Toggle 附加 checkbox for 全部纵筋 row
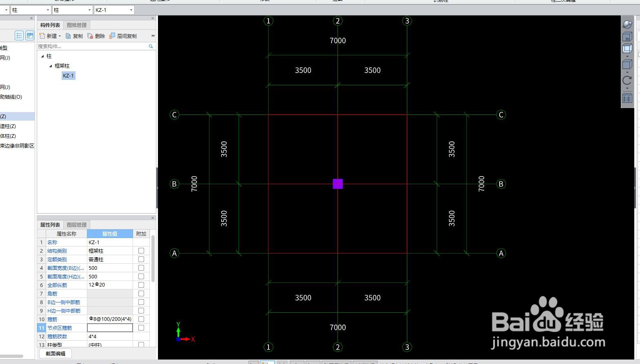The height and width of the screenshot is (364, 640). click(x=141, y=285)
